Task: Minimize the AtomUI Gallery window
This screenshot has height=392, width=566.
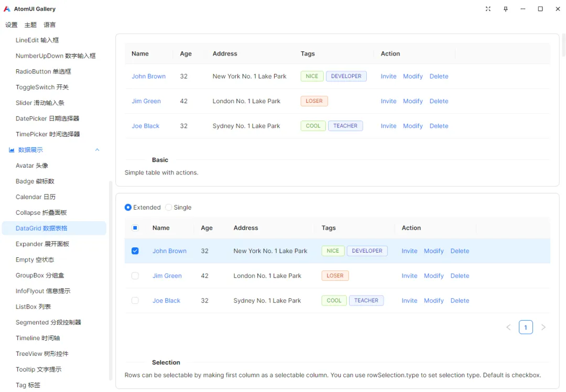Action: [523, 9]
